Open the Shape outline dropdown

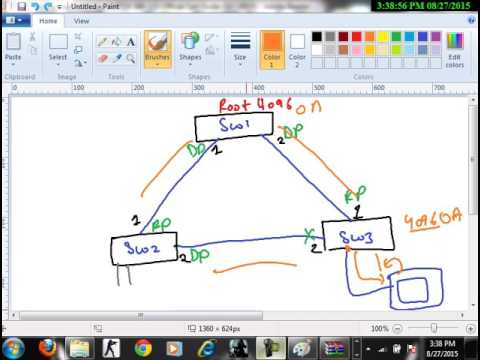click(x=211, y=37)
